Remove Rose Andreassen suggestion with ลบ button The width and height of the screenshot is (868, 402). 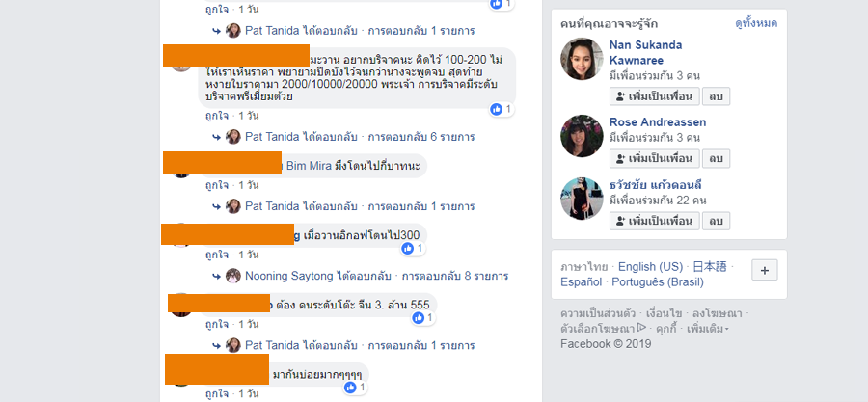(x=717, y=159)
